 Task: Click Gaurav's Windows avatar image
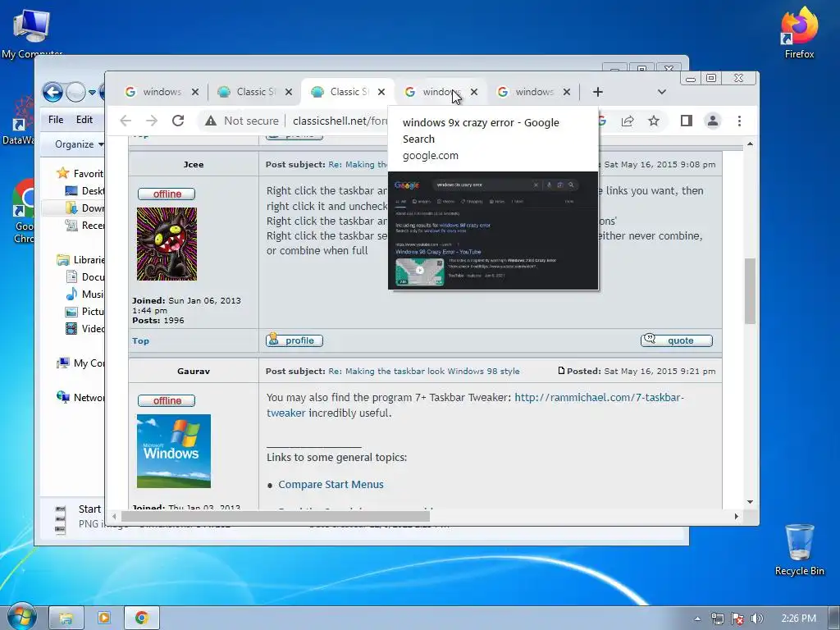point(174,451)
